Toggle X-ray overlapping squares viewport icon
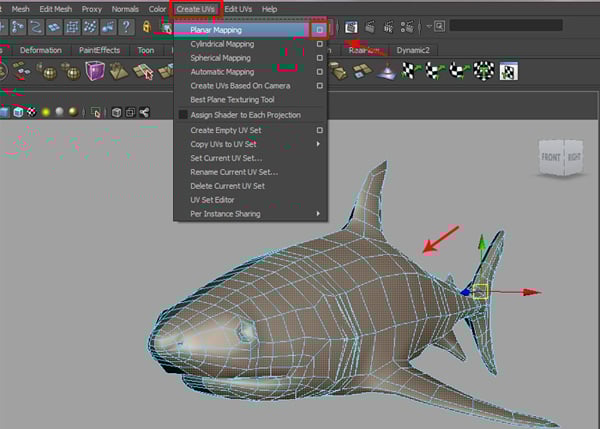 130,113
